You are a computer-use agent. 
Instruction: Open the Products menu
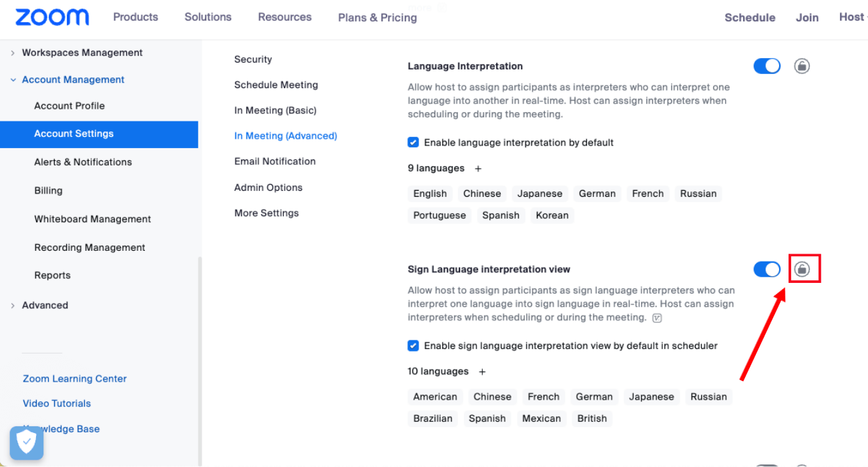(x=136, y=17)
